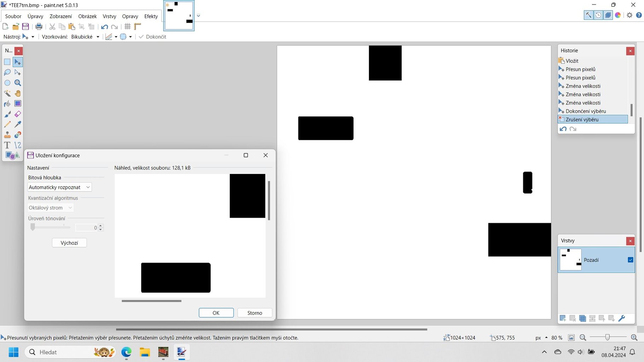Toggle pixel grid display in toolbar
This screenshot has height=362, width=644.
[x=128, y=27]
